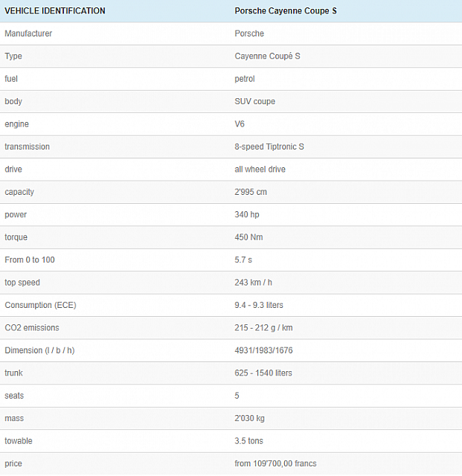The height and width of the screenshot is (476, 462).
Task: Click the Consumption (ECE) label
Action: [40, 305]
